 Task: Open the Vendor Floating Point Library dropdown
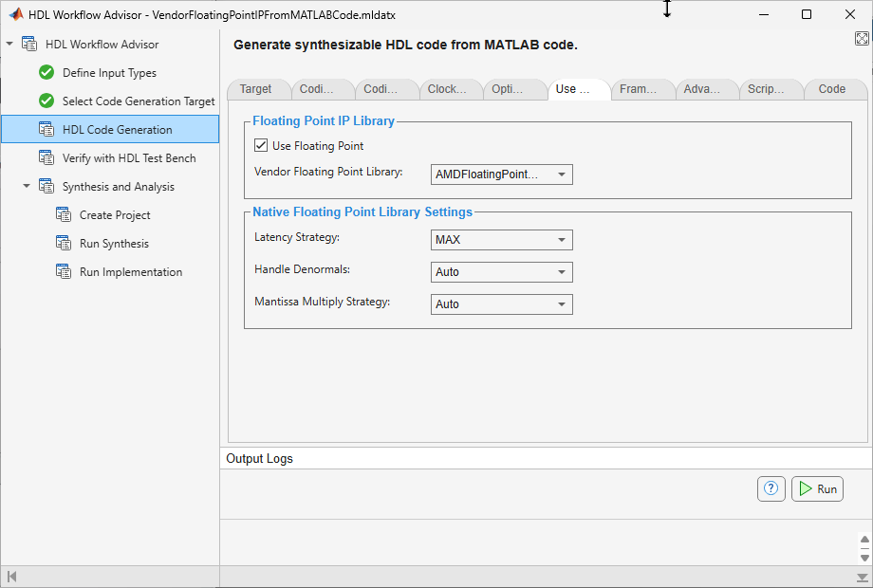click(x=502, y=175)
